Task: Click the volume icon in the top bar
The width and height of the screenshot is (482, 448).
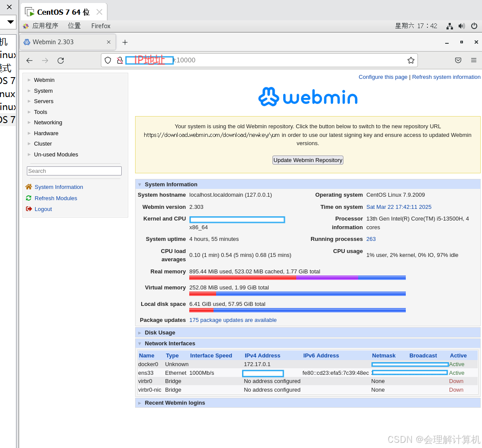Action: tap(462, 26)
